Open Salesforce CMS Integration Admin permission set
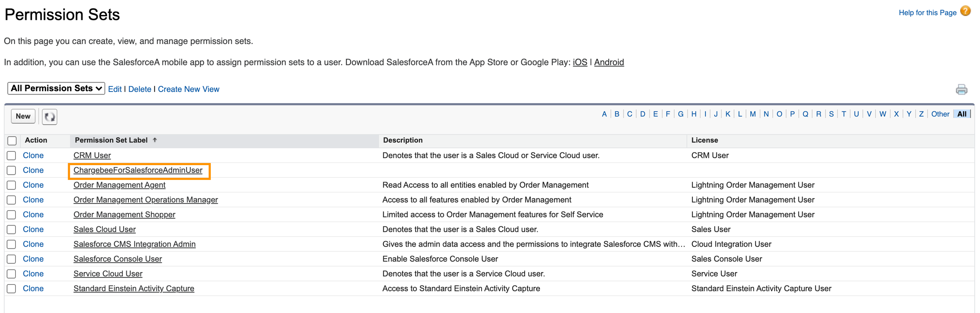 [x=134, y=244]
